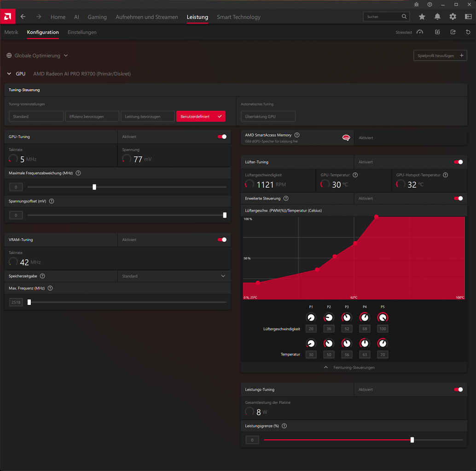Click the top fan curve point
This screenshot has height=471, width=476.
pyautogui.click(x=377, y=217)
